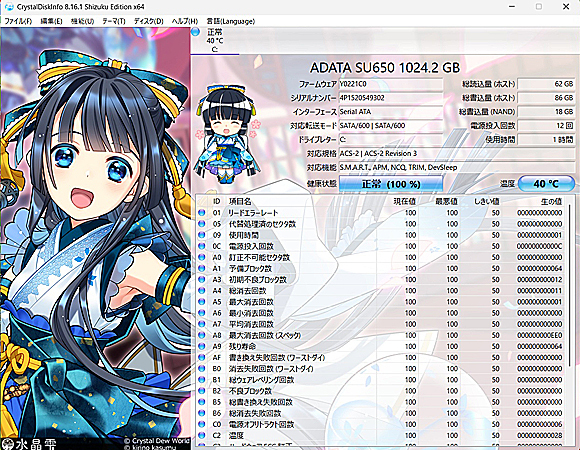This screenshot has width=580, height=450.
Task: Click the 40 °C temperature button
Action: pyautogui.click(x=546, y=184)
